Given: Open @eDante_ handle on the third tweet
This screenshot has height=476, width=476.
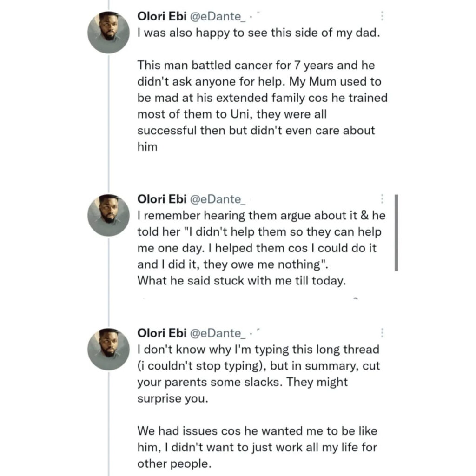Looking at the screenshot, I should point(218,333).
